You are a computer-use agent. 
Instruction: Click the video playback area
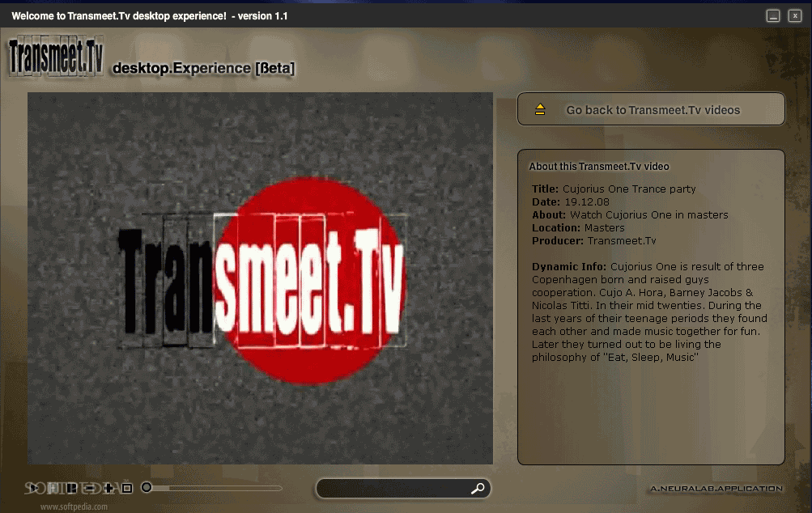coord(260,278)
